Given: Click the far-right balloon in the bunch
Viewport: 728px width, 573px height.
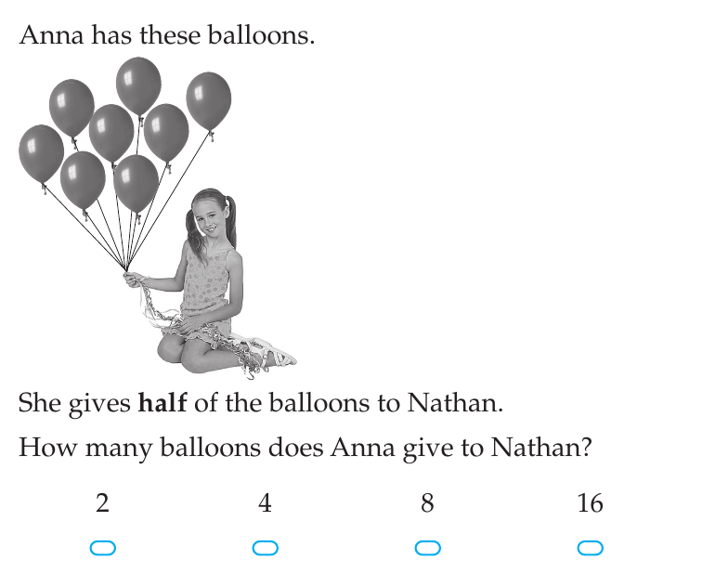Looking at the screenshot, I should pyautogui.click(x=208, y=102).
